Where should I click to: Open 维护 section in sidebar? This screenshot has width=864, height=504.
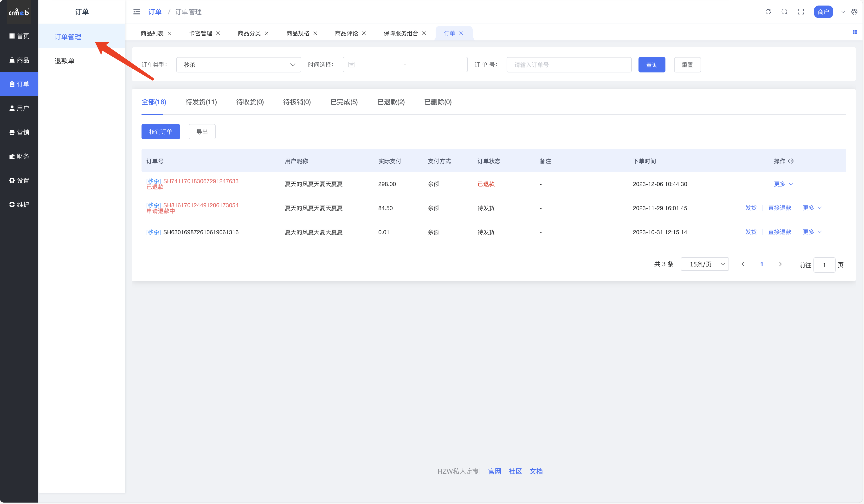click(x=19, y=204)
